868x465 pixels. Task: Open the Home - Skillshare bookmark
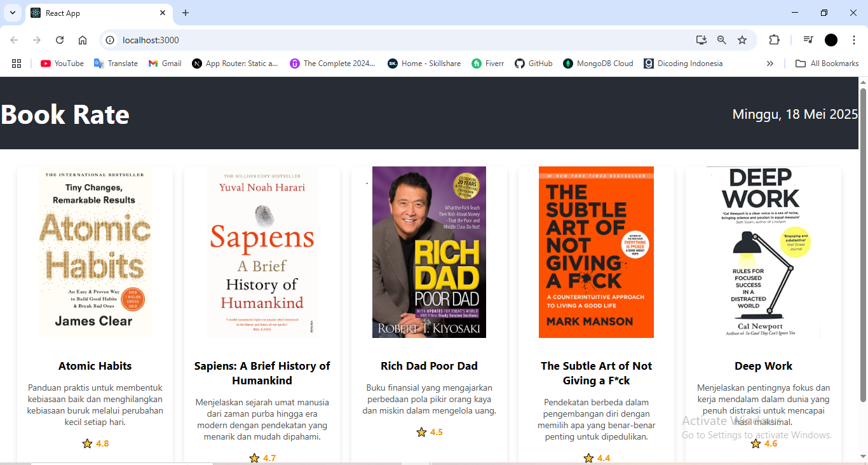click(x=424, y=64)
